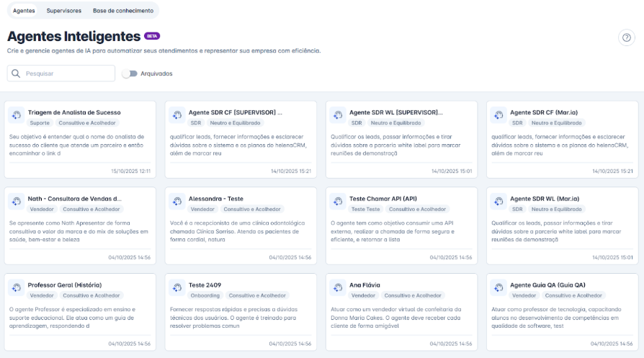Screen dimensions: 644x358
Task: Click the Agente SDR CF (Mar.ia) agent icon
Action: click(498, 115)
